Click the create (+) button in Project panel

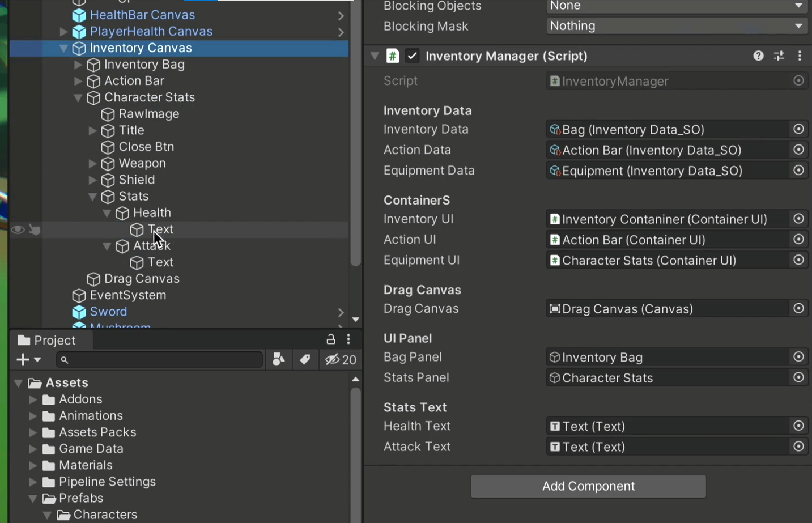click(x=23, y=359)
